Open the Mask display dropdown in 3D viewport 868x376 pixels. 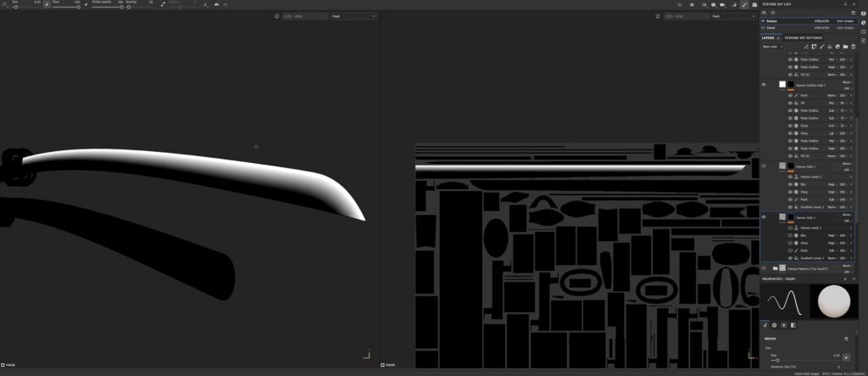click(x=353, y=16)
